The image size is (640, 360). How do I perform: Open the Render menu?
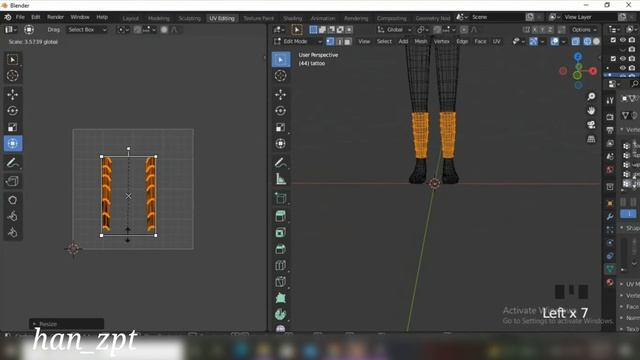[x=55, y=17]
